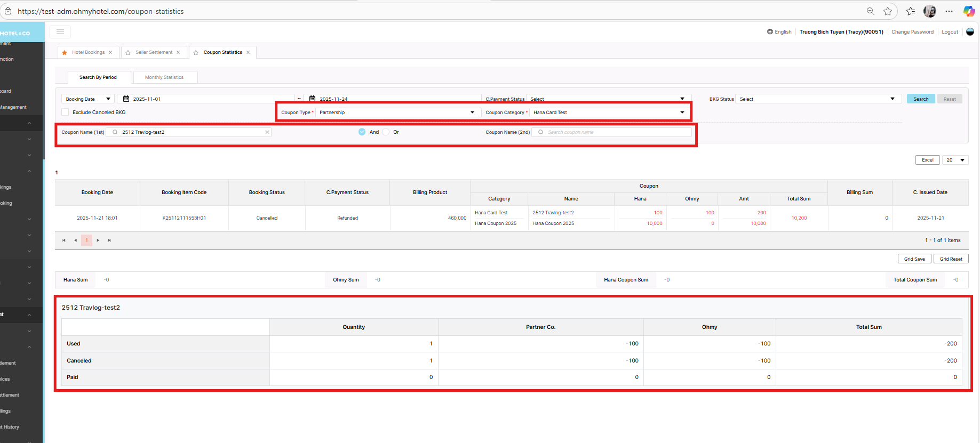Toggle the dark mode theme icon
The width and height of the screenshot is (980, 443).
[x=970, y=32]
